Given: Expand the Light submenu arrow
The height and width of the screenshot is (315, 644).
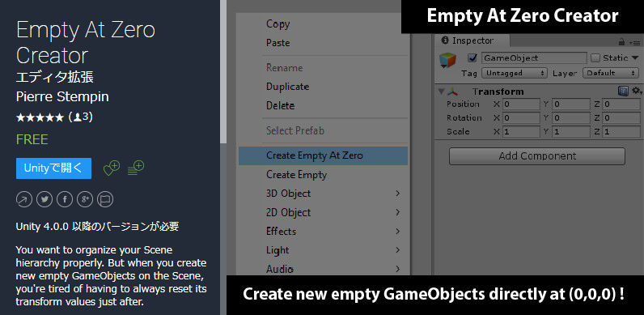Looking at the screenshot, I should click(397, 250).
